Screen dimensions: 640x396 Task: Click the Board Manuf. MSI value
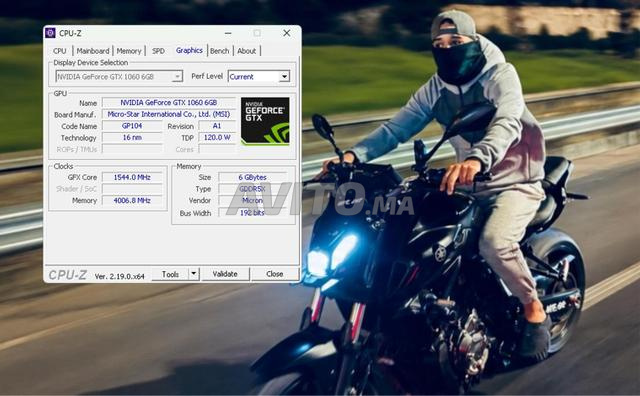point(169,114)
